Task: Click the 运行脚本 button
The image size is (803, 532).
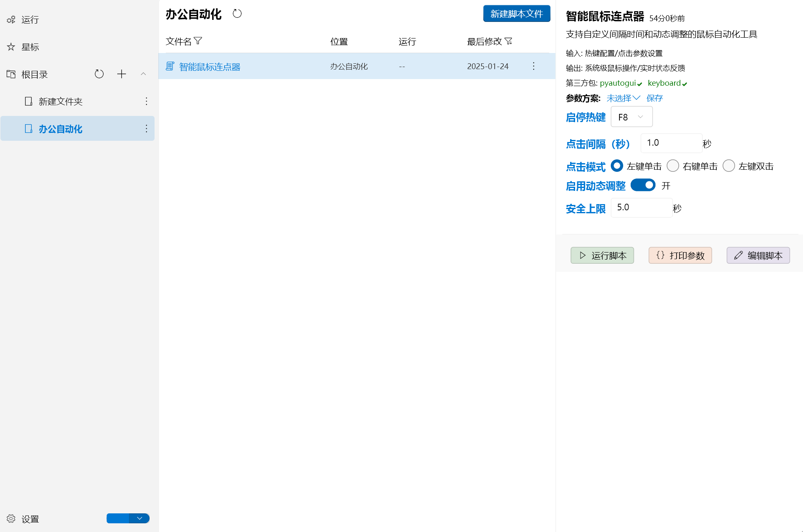Action: (602, 255)
